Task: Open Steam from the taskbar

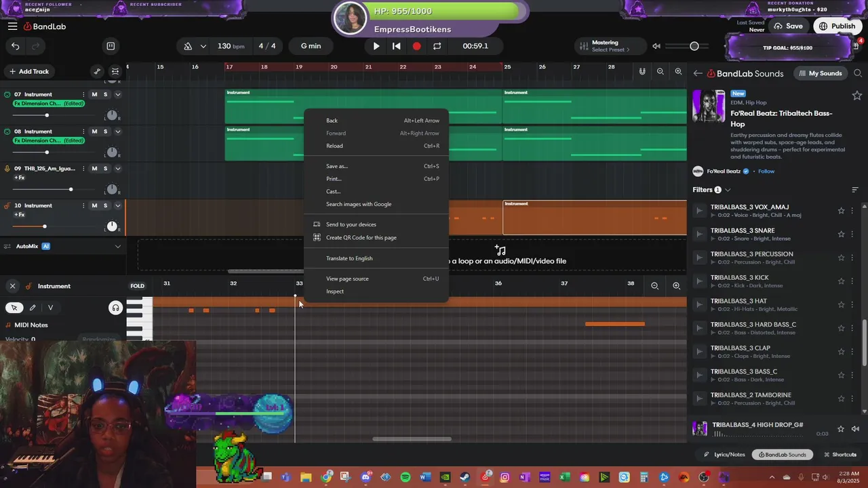Action: 465,477
